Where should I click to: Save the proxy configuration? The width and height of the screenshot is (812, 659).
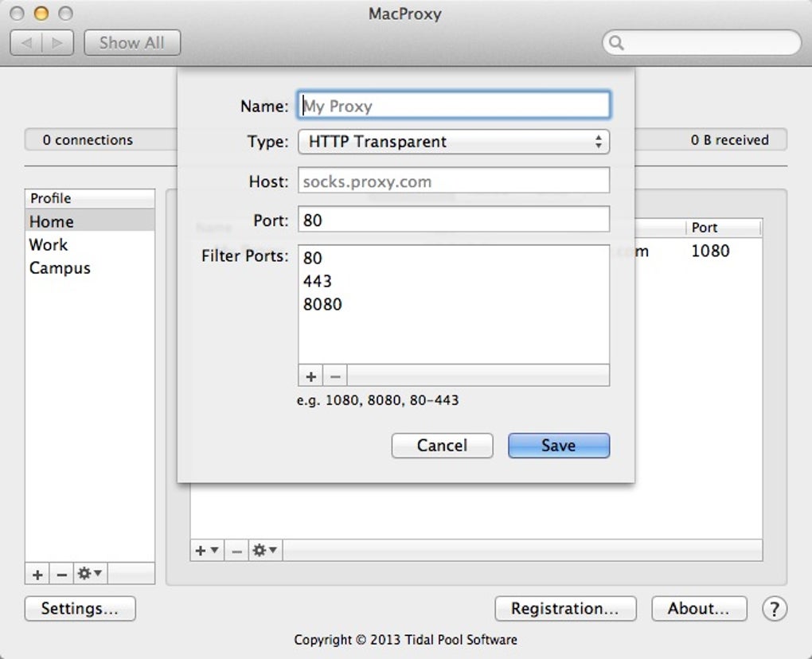[559, 446]
